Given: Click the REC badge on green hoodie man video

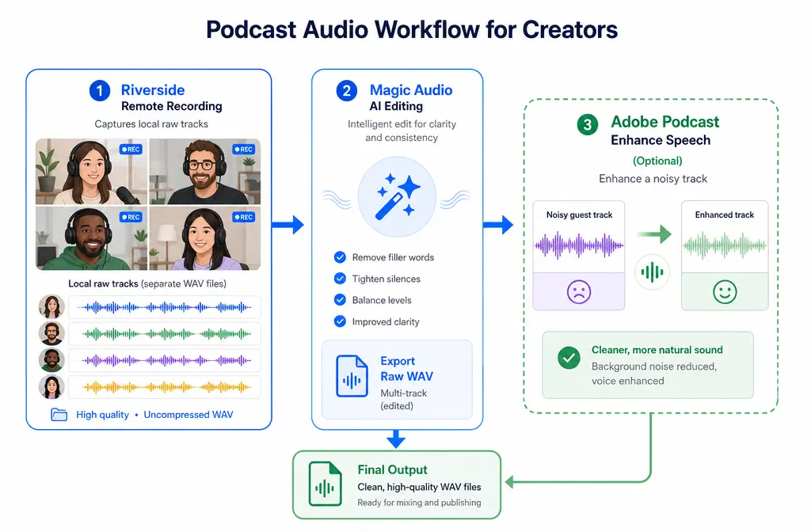Looking at the screenshot, I should (131, 217).
